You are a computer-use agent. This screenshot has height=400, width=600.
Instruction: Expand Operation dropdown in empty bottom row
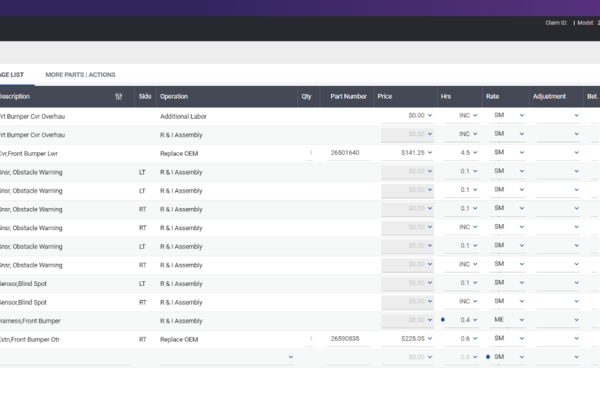[291, 357]
